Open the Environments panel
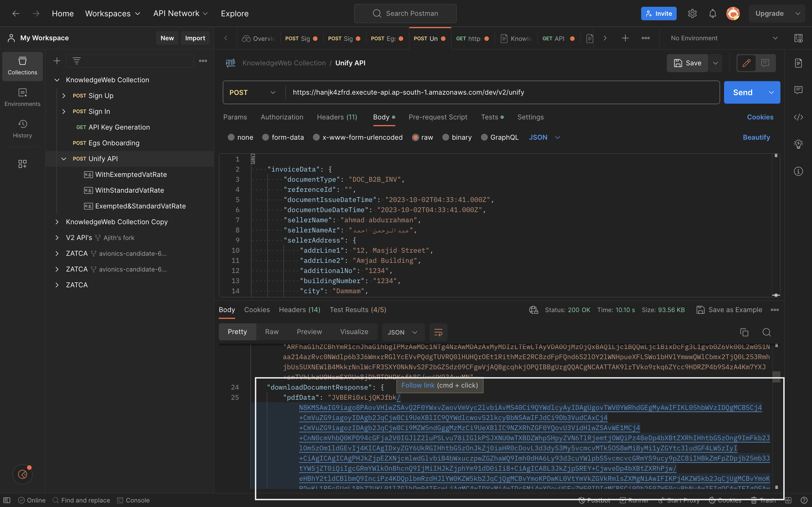The width and height of the screenshot is (812, 507). pyautogui.click(x=22, y=97)
